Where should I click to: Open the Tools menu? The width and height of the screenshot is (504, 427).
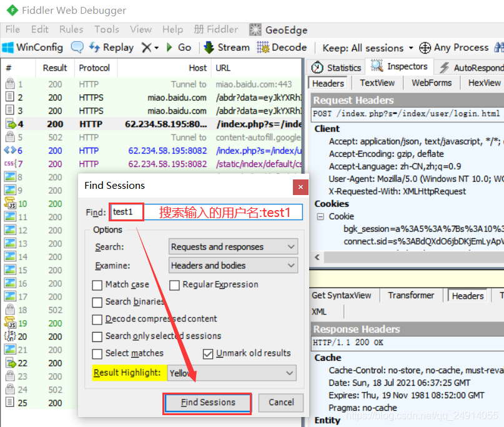pos(107,29)
